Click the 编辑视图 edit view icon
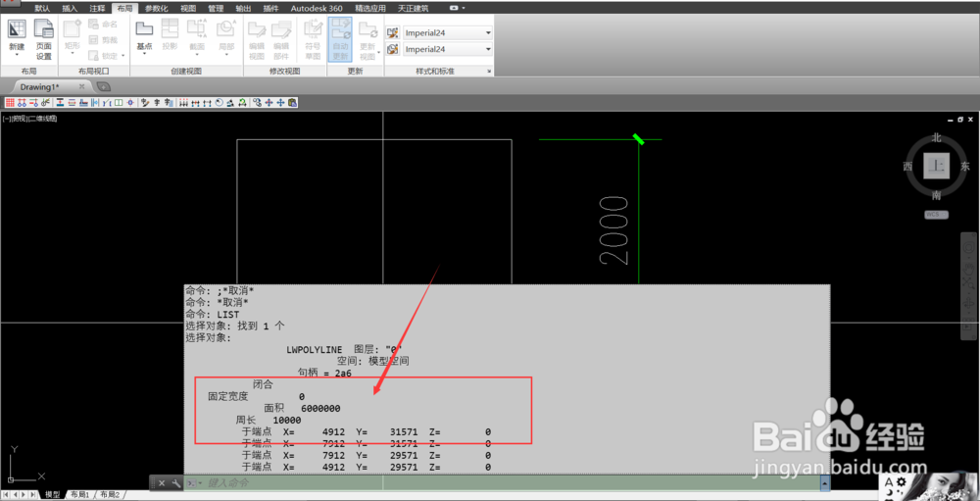This screenshot has width=980, height=501. (x=256, y=29)
